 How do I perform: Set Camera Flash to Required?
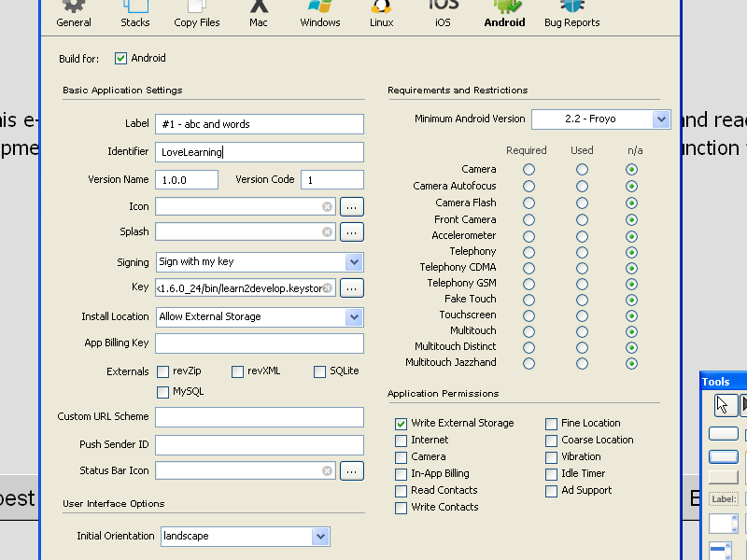pos(529,203)
